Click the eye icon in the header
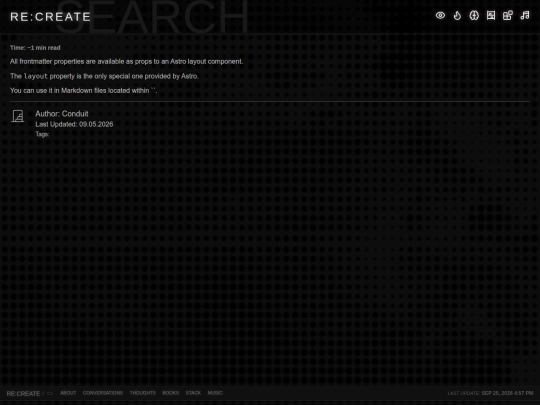The width and height of the screenshot is (540, 405). tap(440, 15)
